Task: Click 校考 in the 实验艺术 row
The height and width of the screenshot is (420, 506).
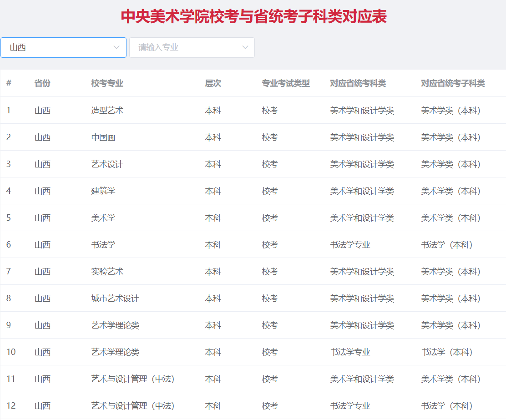Action: (x=270, y=271)
